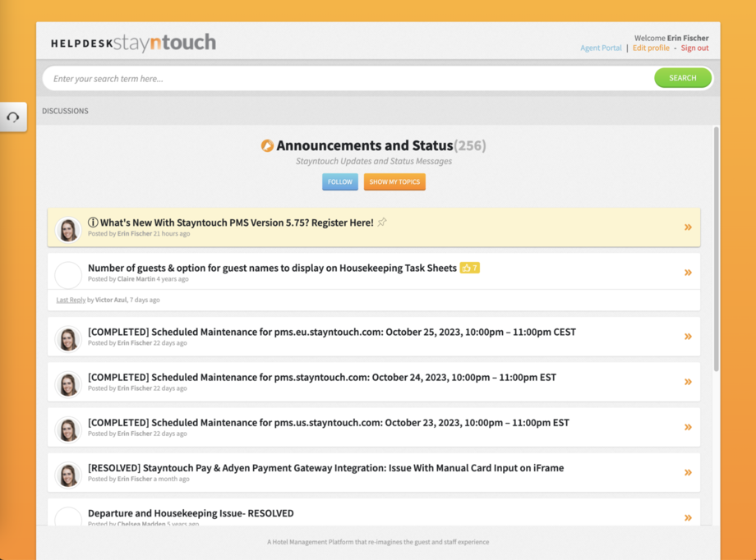Click the pin icon beside Register Here!
Image resolution: width=756 pixels, height=560 pixels.
point(382,223)
